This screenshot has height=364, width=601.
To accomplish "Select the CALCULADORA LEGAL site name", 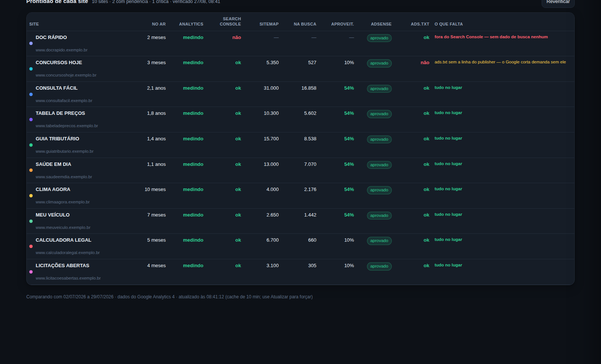I will [x=63, y=240].
